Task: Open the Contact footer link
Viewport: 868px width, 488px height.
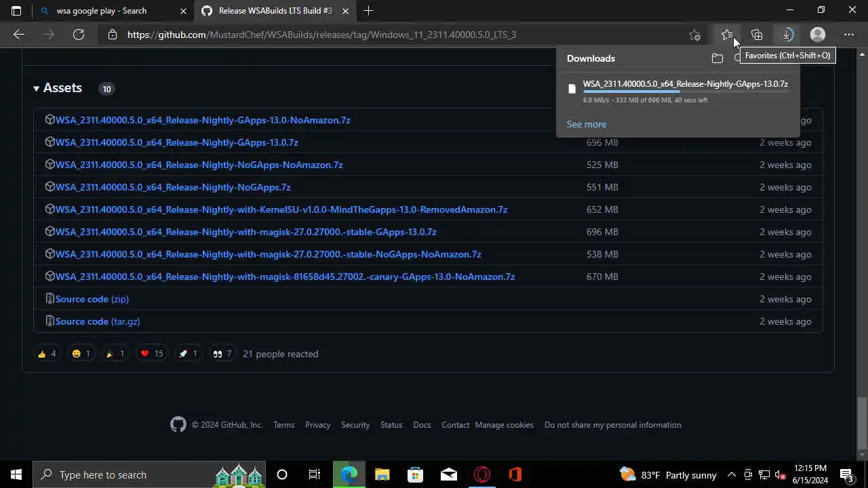Action: click(x=456, y=425)
